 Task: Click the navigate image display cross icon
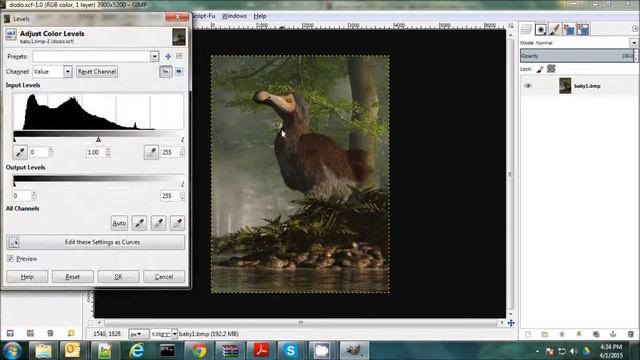[x=511, y=323]
